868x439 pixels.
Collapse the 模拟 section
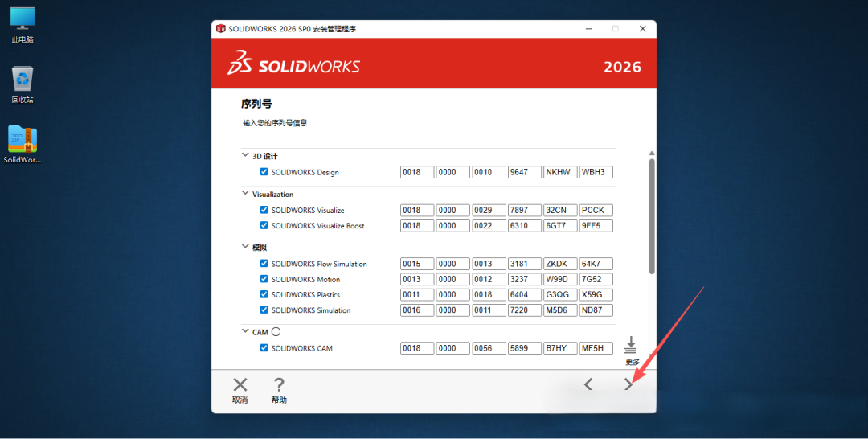coord(245,246)
